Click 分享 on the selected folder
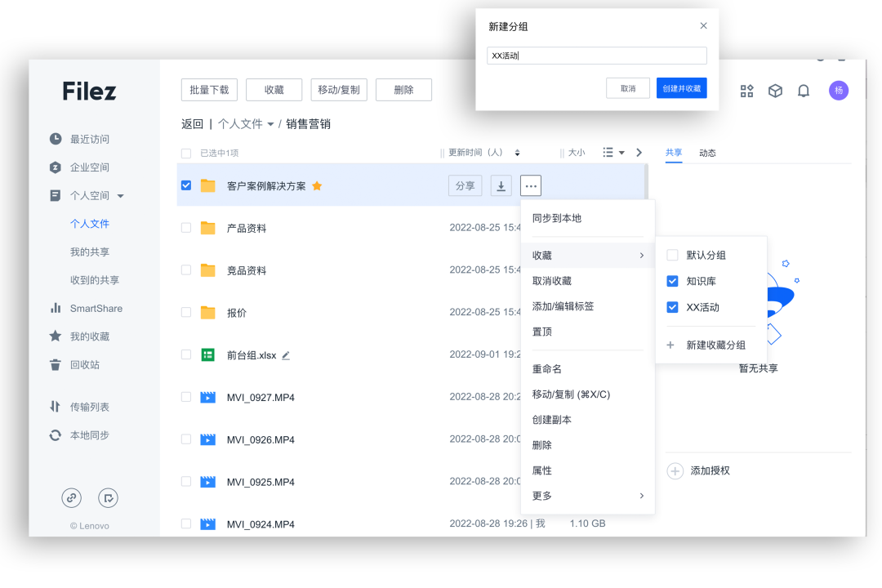The width and height of the screenshot is (882, 588). coord(465,185)
